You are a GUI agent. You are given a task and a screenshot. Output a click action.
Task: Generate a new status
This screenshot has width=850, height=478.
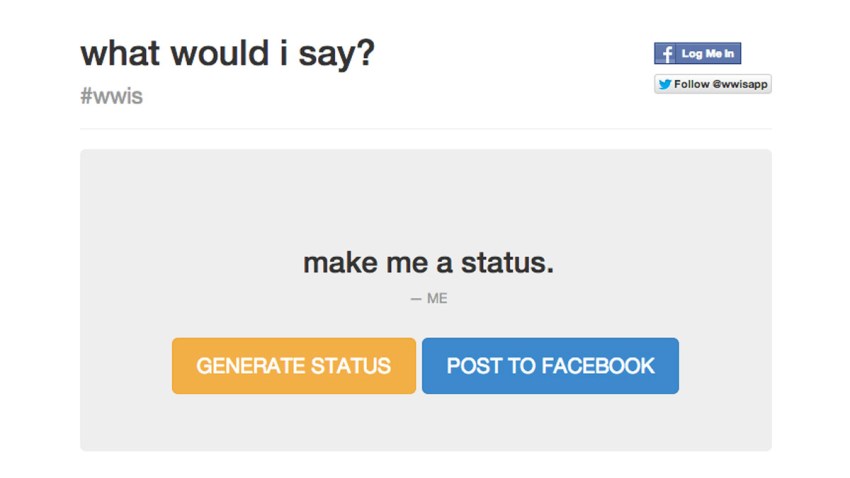[x=294, y=366]
